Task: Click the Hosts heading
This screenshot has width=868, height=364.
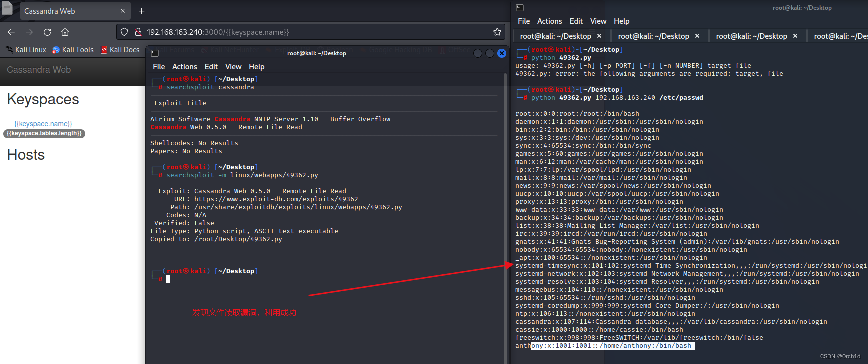Action: (x=26, y=155)
